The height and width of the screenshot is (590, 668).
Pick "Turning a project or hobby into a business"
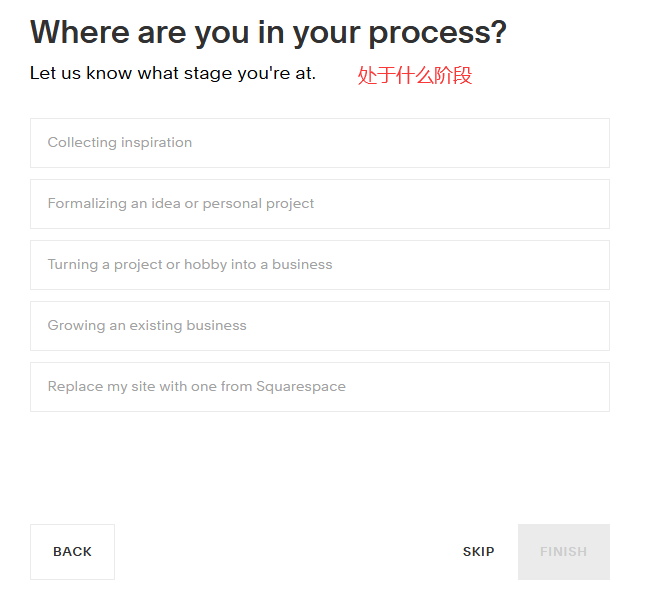click(x=319, y=265)
